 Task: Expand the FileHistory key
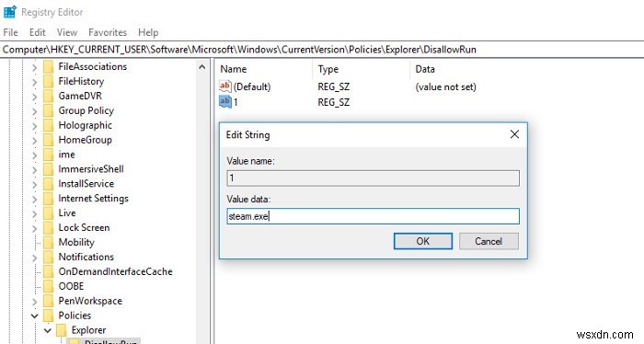(x=35, y=82)
